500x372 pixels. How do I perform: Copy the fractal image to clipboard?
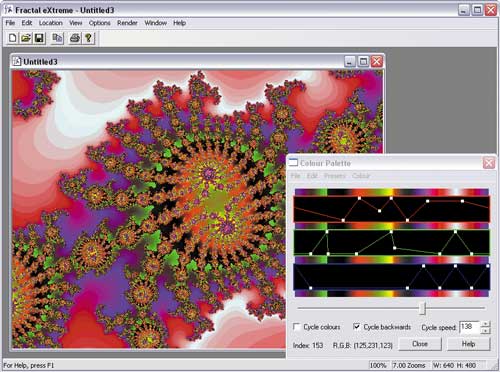(57, 38)
